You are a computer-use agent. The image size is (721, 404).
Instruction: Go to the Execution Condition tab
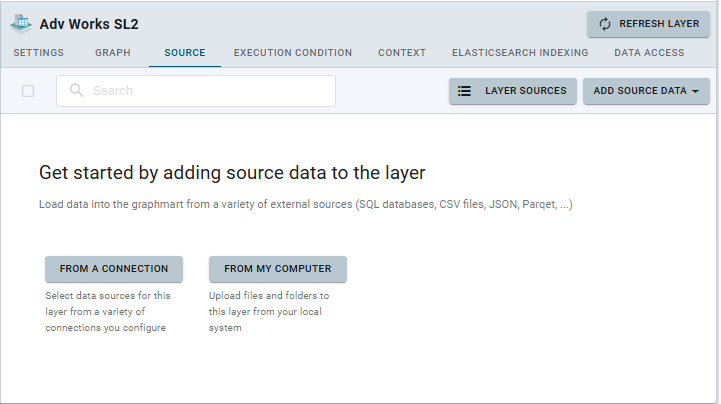click(293, 53)
